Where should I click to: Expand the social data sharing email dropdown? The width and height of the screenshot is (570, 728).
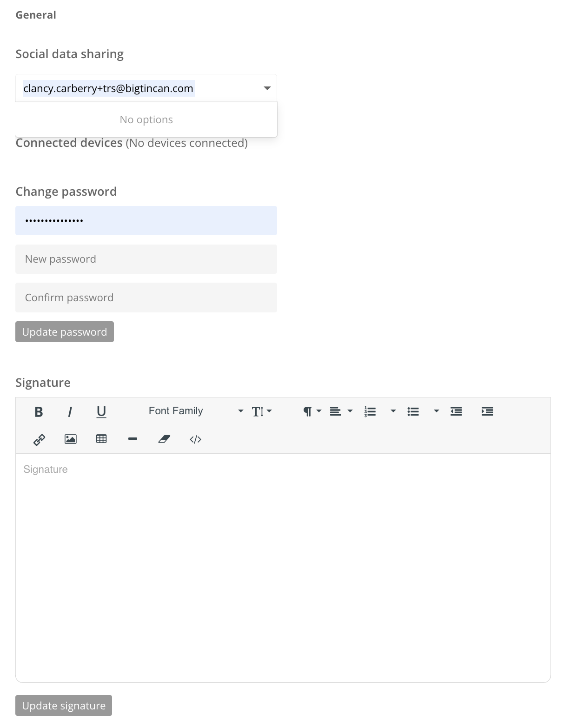[x=266, y=88]
